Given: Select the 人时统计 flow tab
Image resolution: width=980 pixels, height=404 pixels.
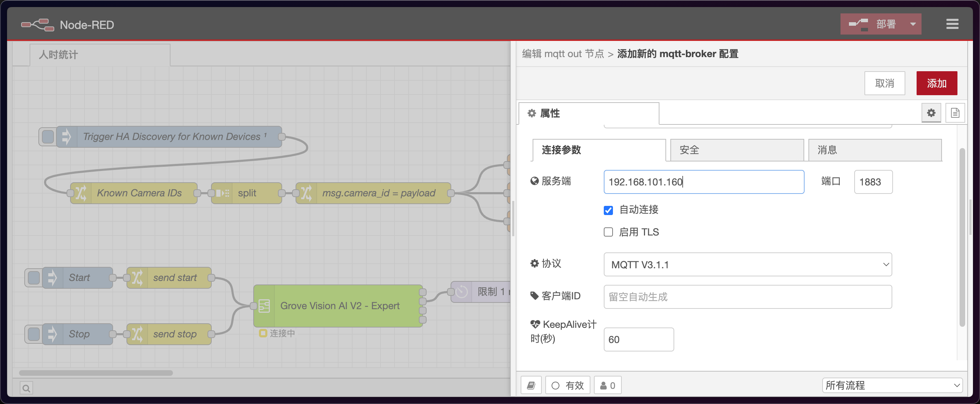Looking at the screenshot, I should [x=100, y=55].
